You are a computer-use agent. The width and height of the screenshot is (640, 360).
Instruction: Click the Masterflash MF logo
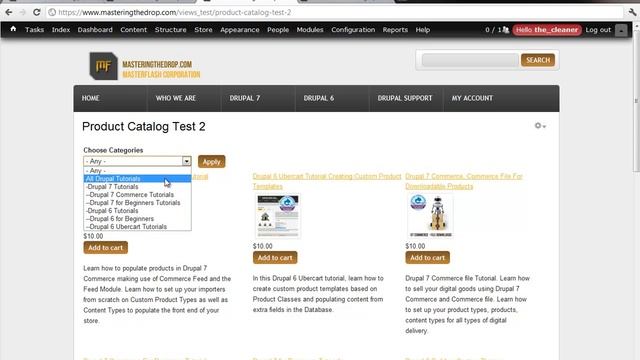[x=103, y=66]
